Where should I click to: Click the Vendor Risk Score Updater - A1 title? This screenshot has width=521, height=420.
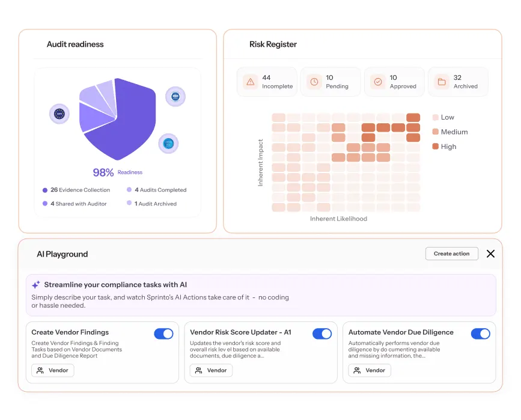240,332
